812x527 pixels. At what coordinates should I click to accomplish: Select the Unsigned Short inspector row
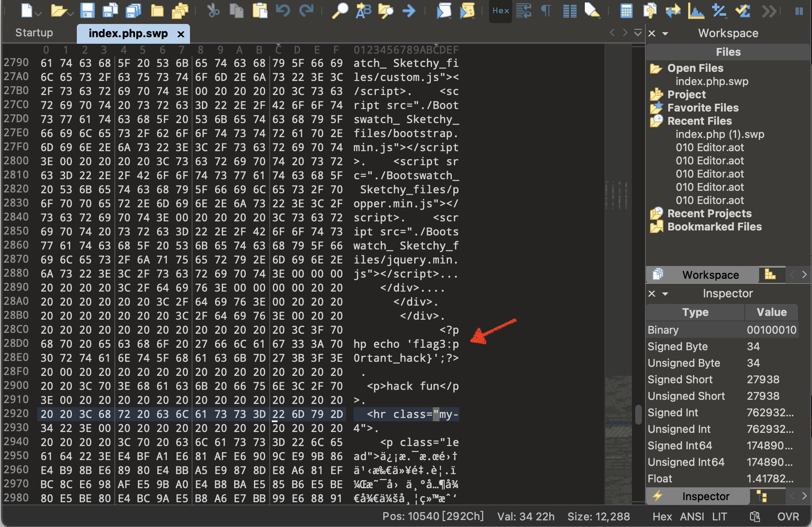686,396
